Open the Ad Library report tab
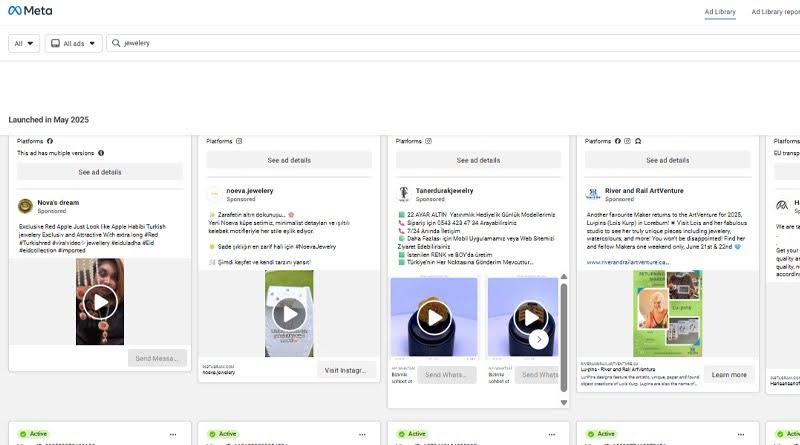 click(775, 12)
